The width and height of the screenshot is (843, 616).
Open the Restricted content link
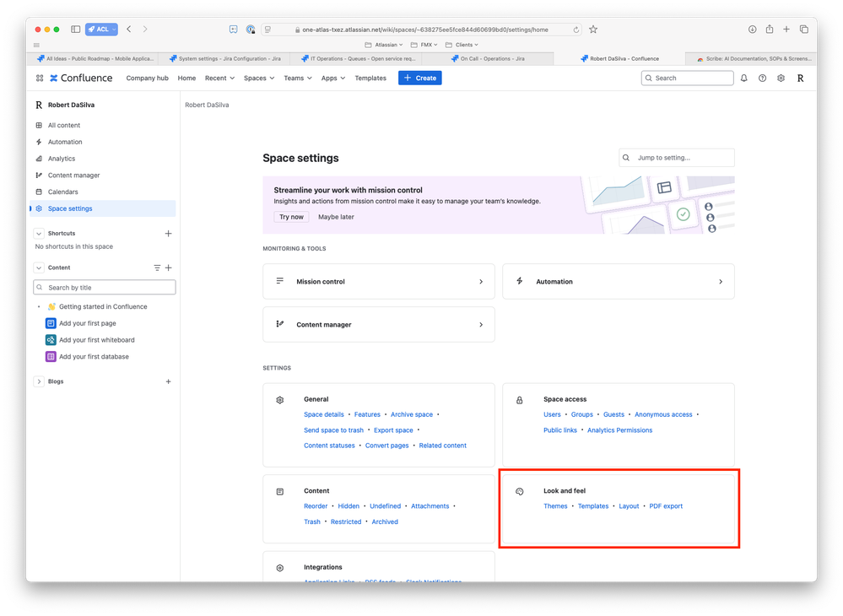[346, 522]
